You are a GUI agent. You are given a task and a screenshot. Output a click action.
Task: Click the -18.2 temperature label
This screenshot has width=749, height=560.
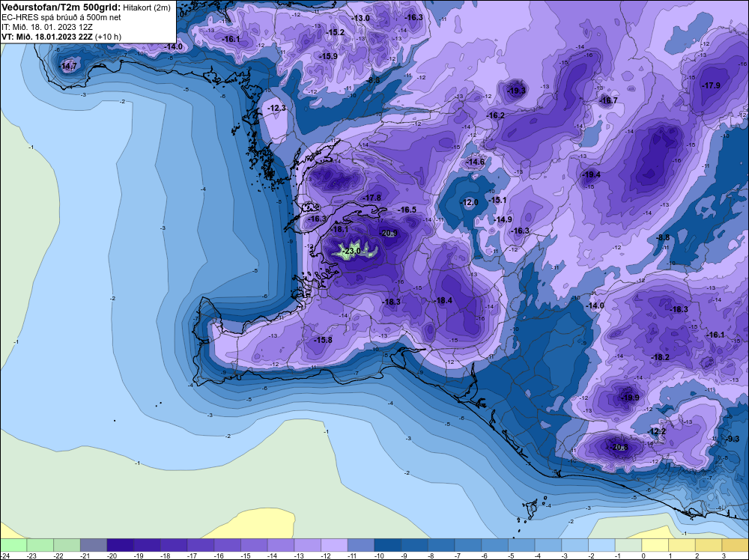click(x=661, y=357)
